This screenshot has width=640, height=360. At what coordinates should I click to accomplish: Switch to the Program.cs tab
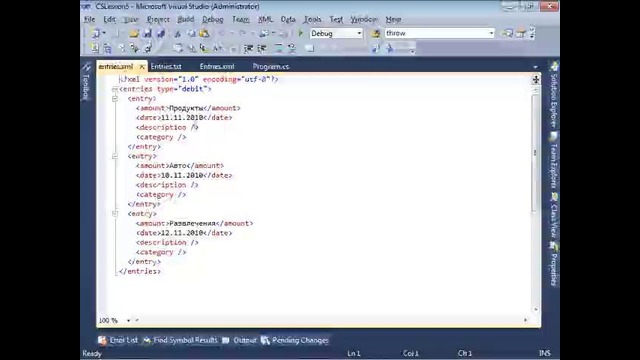pos(271,67)
